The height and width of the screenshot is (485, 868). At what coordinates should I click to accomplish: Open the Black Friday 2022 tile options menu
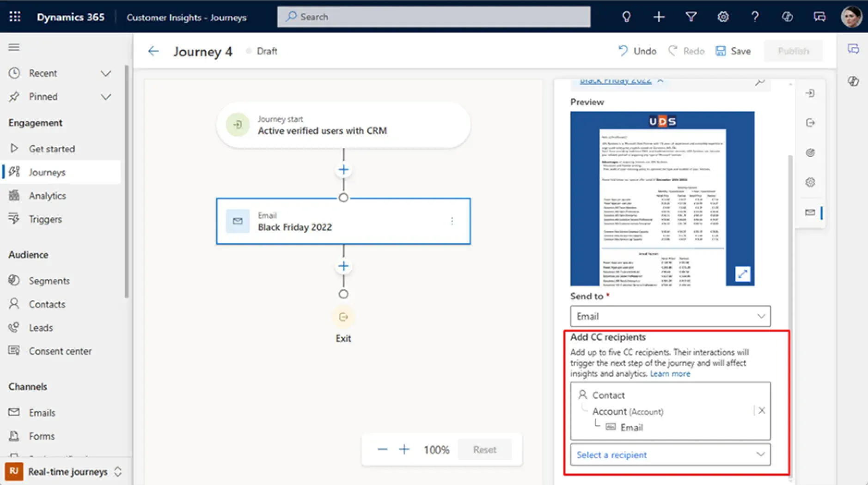[452, 221]
